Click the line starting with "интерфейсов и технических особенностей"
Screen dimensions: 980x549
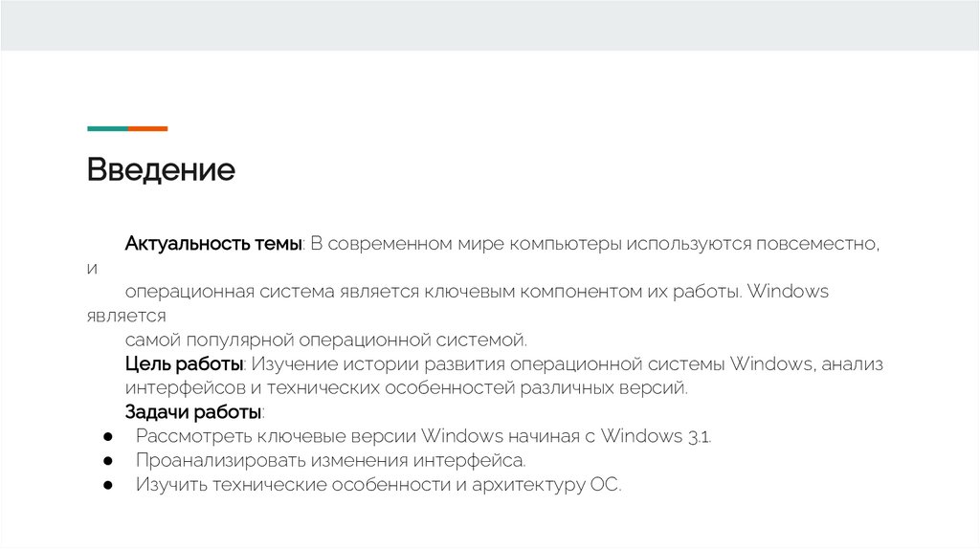[407, 388]
